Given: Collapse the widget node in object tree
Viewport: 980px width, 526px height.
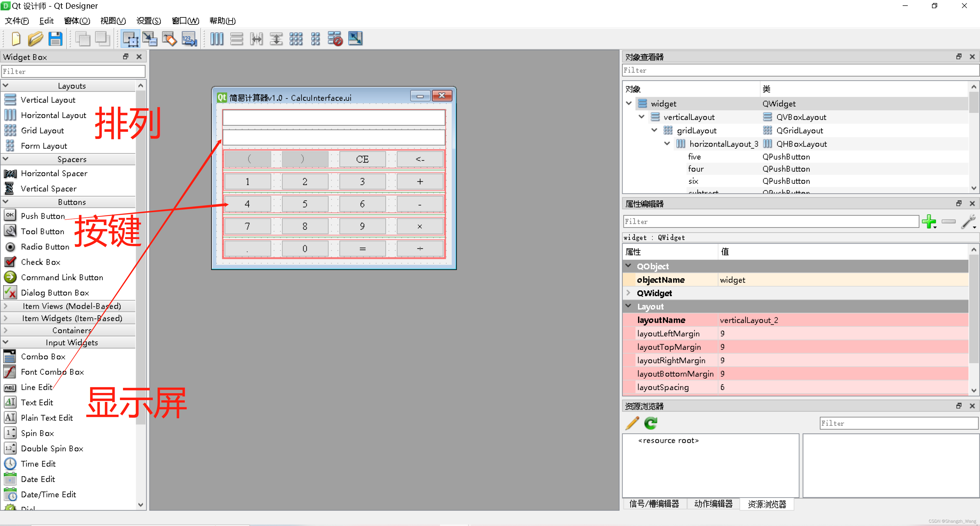Looking at the screenshot, I should pos(629,103).
